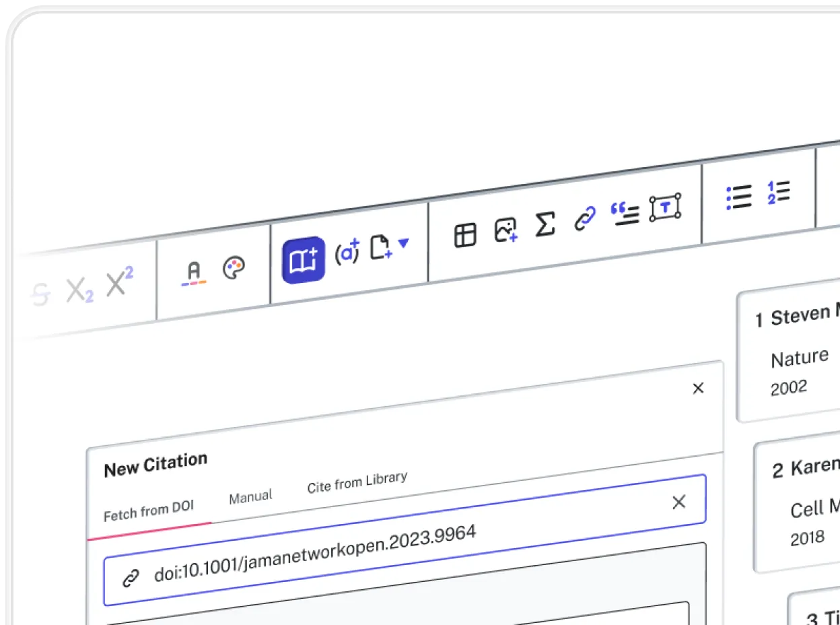Insert a hyperlink with the chain icon
This screenshot has width=840, height=625.
(585, 219)
